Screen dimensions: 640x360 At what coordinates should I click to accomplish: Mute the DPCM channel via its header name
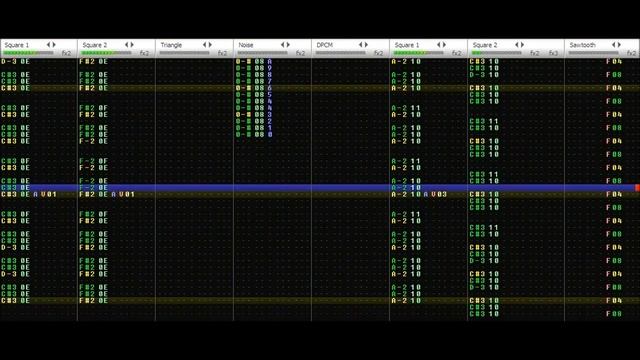(324, 45)
